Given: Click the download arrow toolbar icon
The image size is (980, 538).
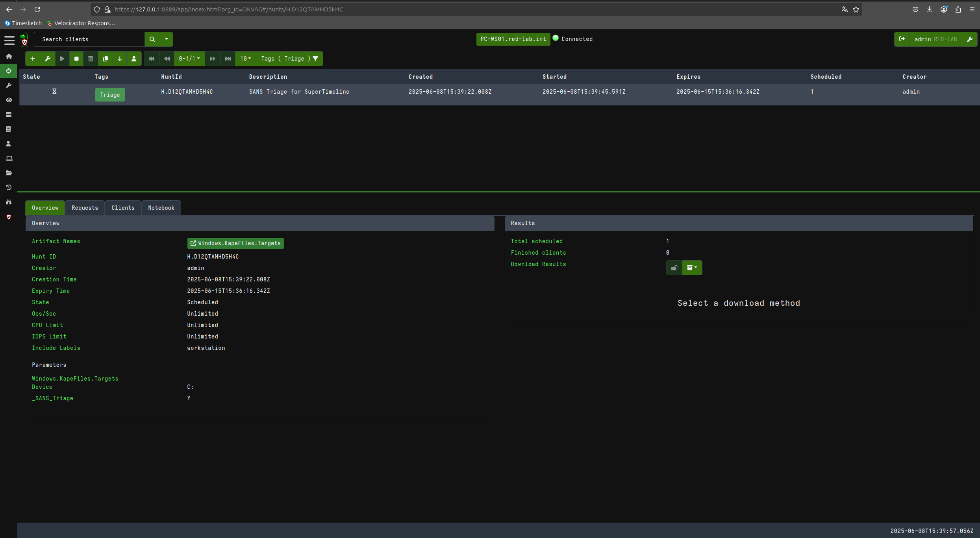Looking at the screenshot, I should click(120, 59).
